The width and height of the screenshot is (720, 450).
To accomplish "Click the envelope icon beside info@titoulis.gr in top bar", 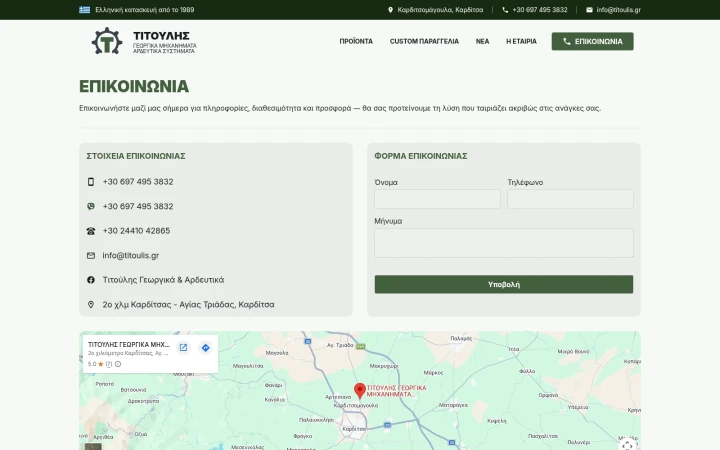I will (589, 10).
